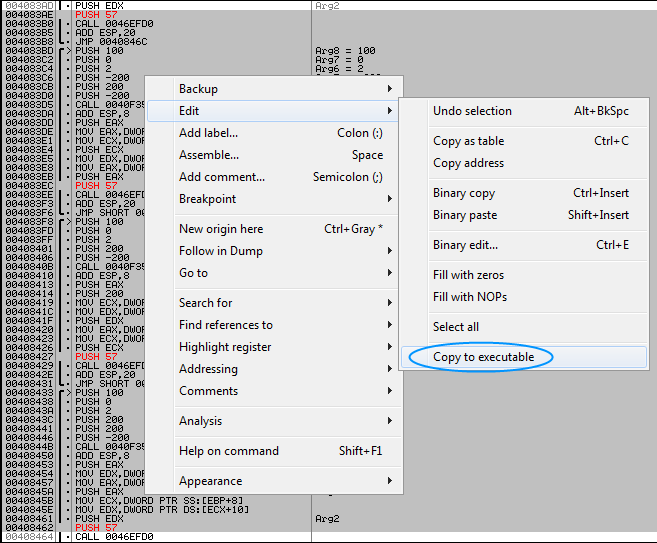Viewport: 657px width, 543px height.
Task: Select Binary copy entry
Action: [464, 193]
